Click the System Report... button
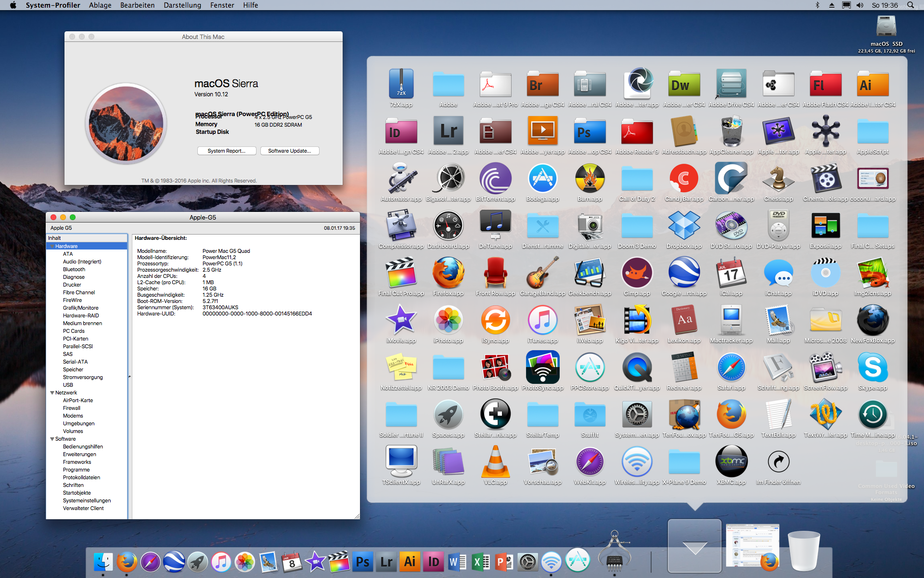The width and height of the screenshot is (924, 578). (x=226, y=151)
